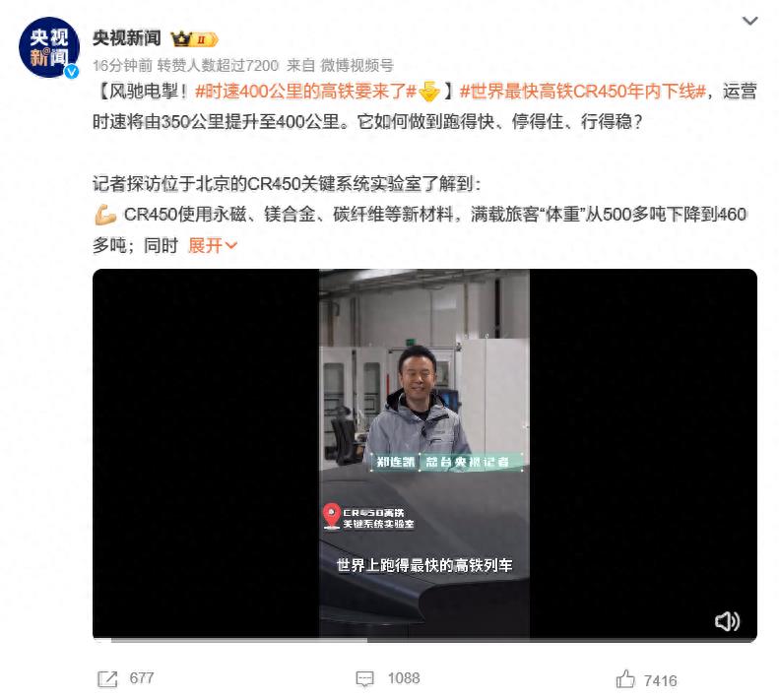Click the flexed arm emoji
Screen dimensions: 779x700
(x=105, y=215)
